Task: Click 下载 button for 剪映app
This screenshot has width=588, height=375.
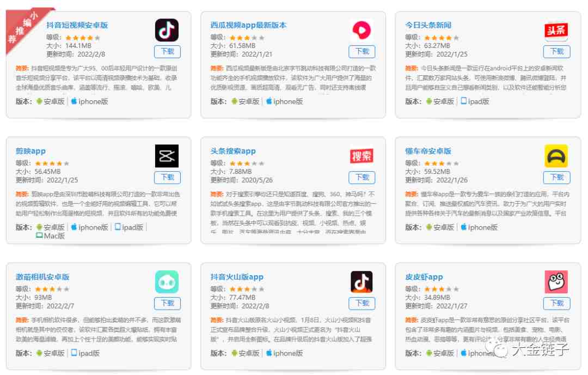Action: 167,177
